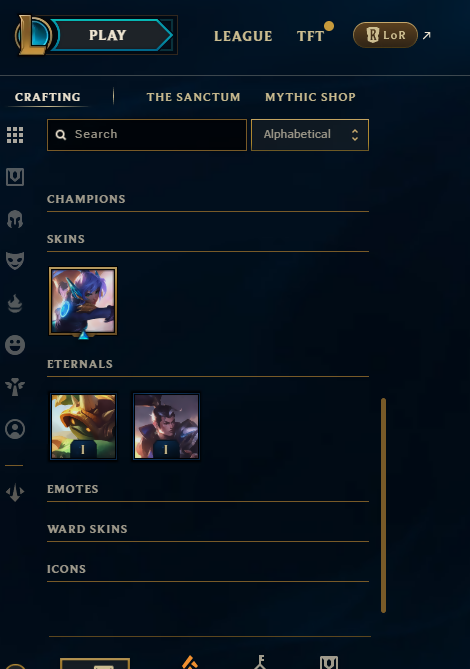Viewport: 470px width, 669px height.
Task: Select the mask-shaped filter icon in sidebar
Action: point(15,260)
